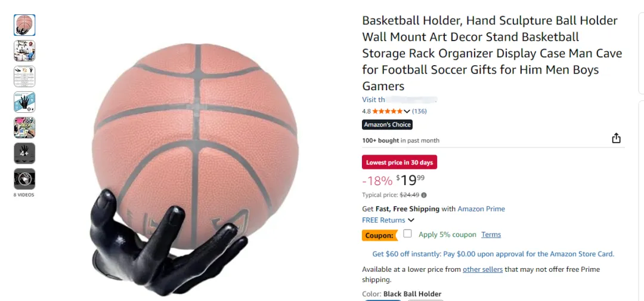Click the Amazon's Choice badge
Viewport: 644px width, 301px height.
tap(388, 125)
